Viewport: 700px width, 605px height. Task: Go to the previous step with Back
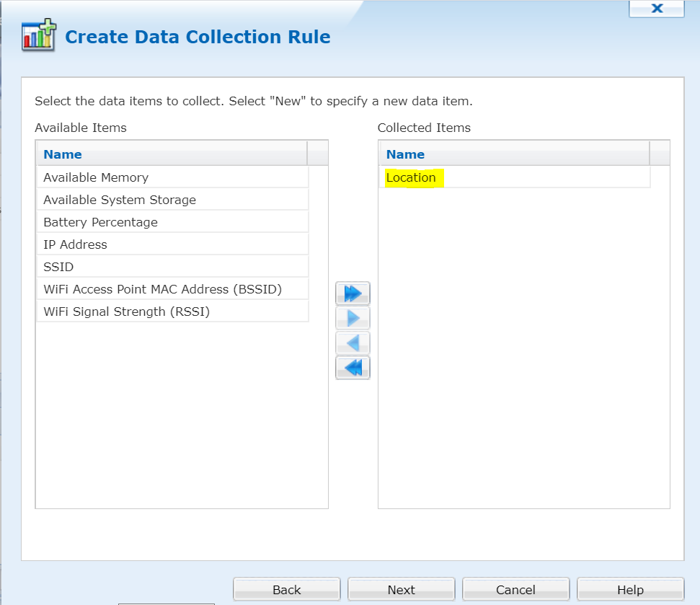tap(286, 590)
